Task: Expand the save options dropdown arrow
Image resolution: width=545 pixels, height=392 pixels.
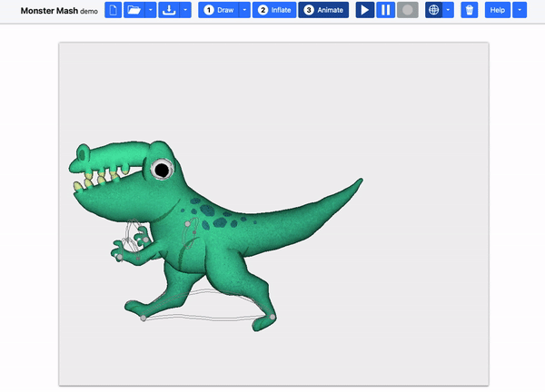Action: pyautogui.click(x=185, y=10)
